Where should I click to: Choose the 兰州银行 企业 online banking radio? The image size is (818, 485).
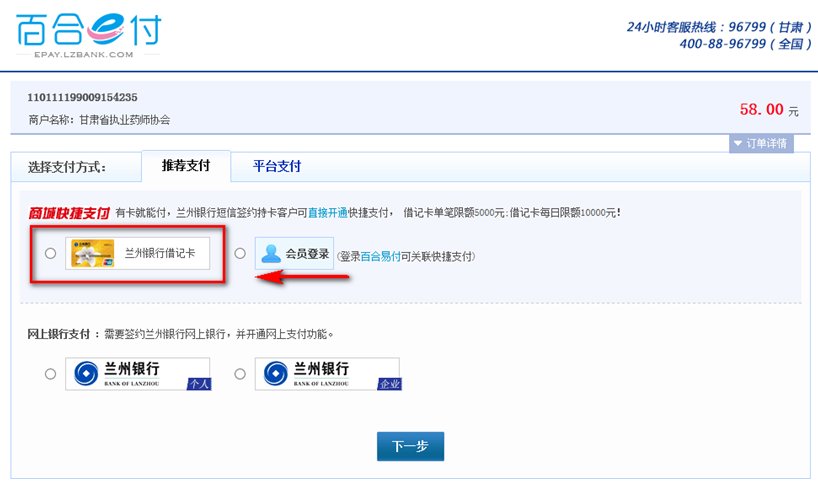point(239,374)
